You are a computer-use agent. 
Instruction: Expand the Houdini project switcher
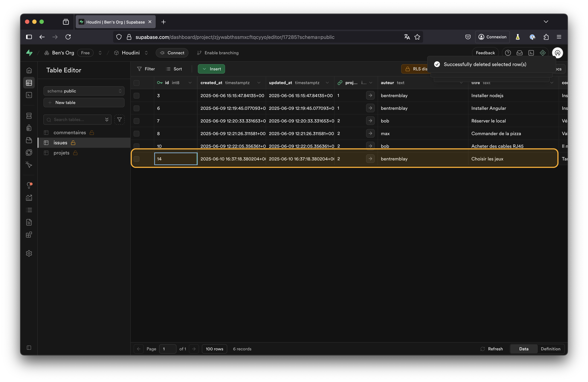(x=146, y=53)
